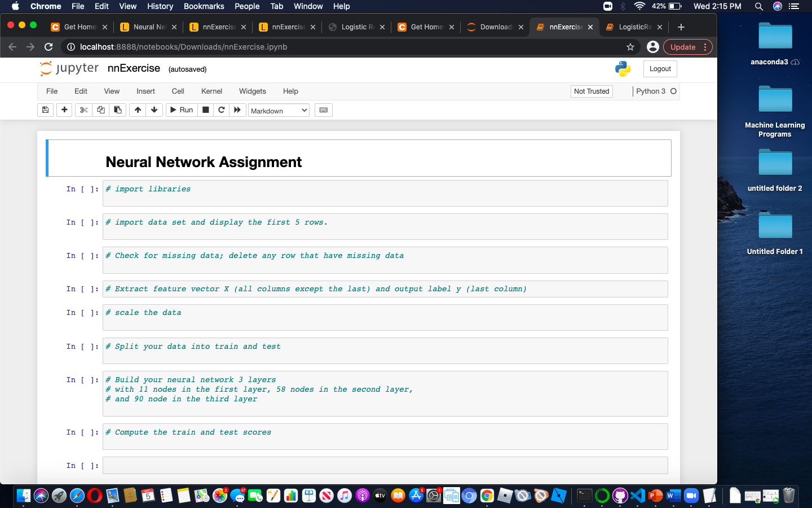Move the selected cell up
Screen dimensions: 812x508
[137, 110]
